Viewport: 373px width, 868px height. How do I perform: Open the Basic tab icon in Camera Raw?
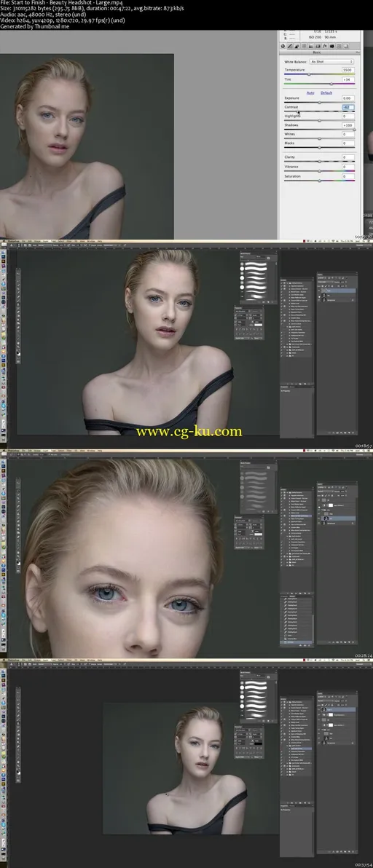click(283, 46)
